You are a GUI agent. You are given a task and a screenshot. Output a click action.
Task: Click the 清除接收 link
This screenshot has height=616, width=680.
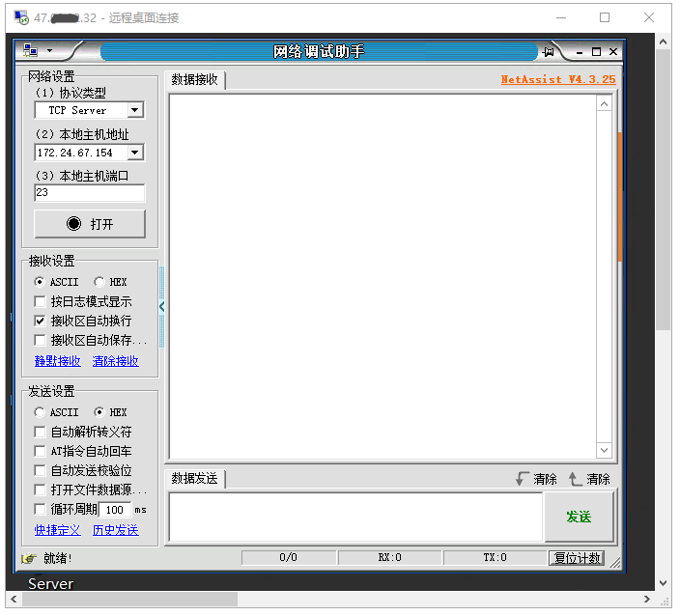(115, 361)
